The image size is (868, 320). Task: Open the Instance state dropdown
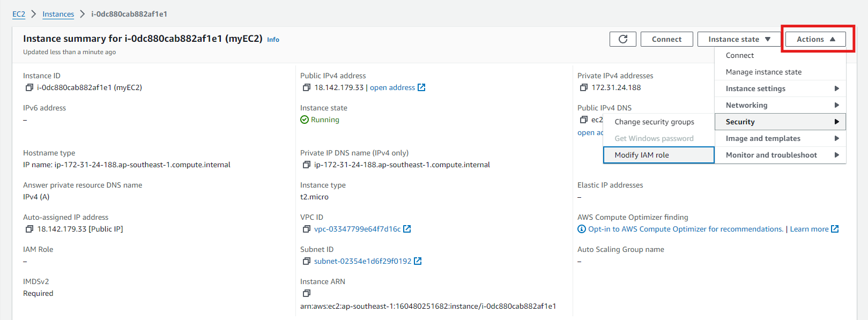(x=739, y=39)
